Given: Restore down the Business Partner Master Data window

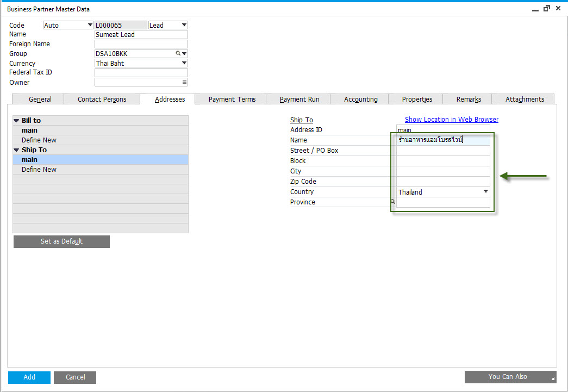Looking at the screenshot, I should (547, 8).
